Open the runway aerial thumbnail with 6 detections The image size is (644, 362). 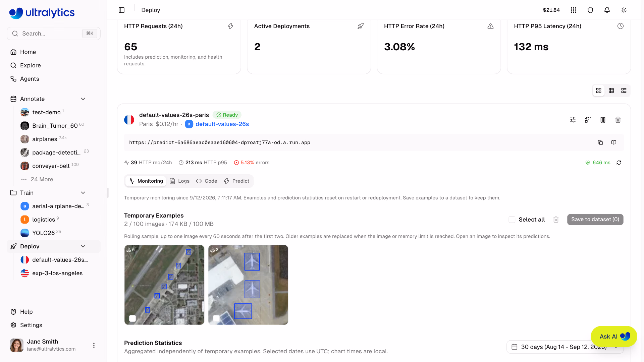164,285
